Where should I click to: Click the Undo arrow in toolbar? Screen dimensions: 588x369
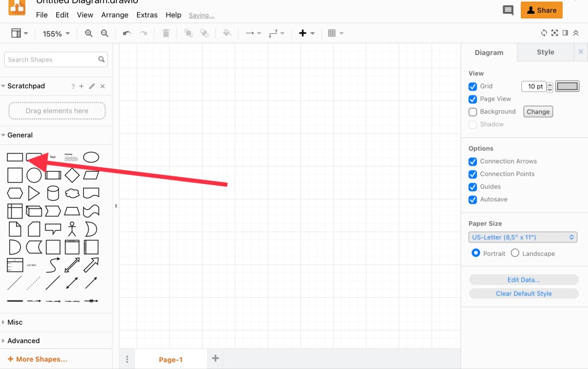tap(127, 33)
